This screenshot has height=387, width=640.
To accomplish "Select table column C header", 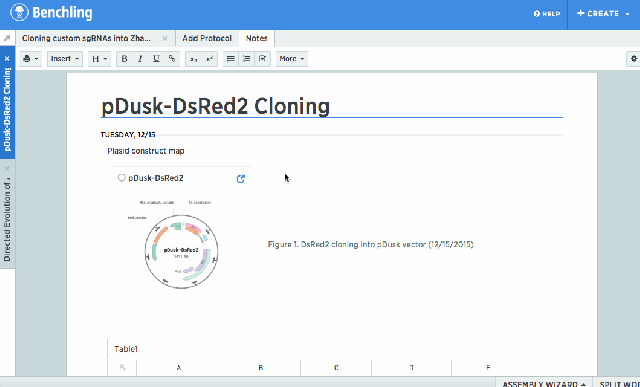I will coord(336,367).
